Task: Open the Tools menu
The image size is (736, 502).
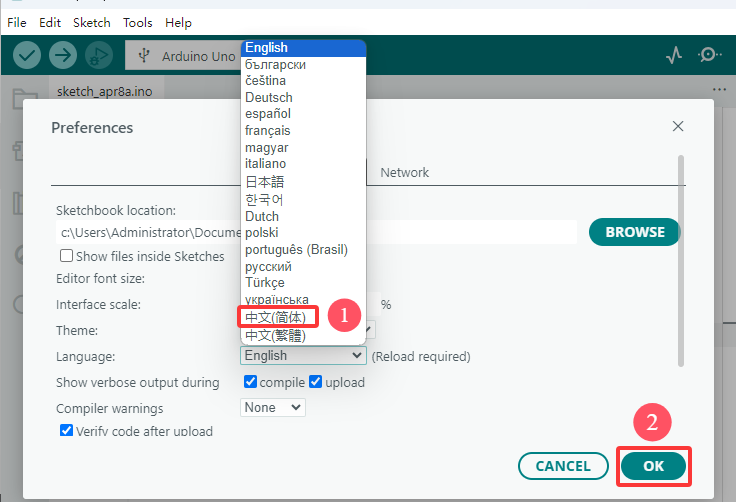Action: [x=138, y=23]
